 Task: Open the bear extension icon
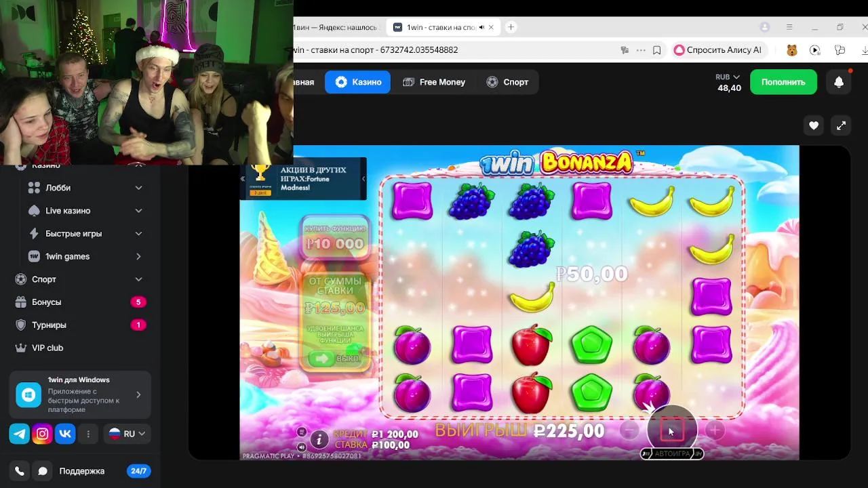click(x=791, y=50)
